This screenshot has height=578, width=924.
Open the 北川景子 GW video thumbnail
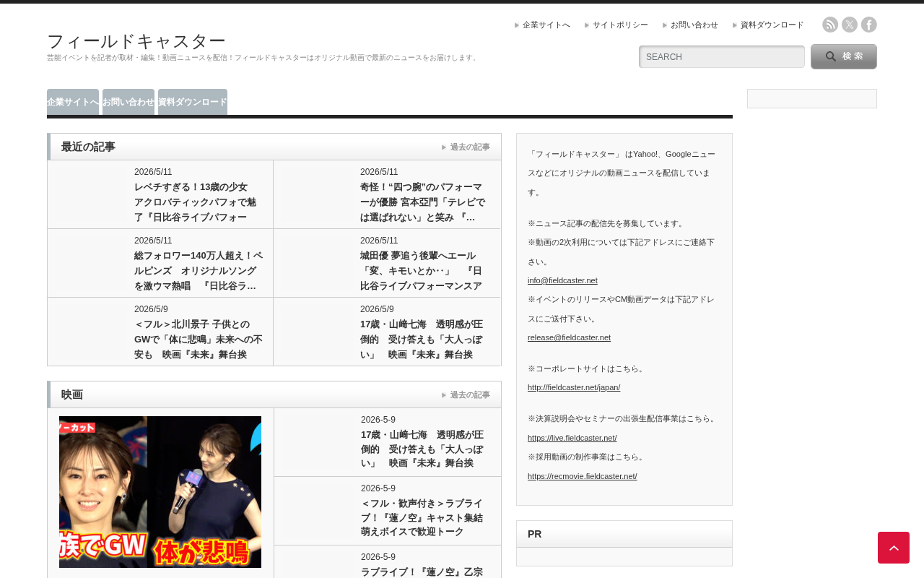(160, 492)
